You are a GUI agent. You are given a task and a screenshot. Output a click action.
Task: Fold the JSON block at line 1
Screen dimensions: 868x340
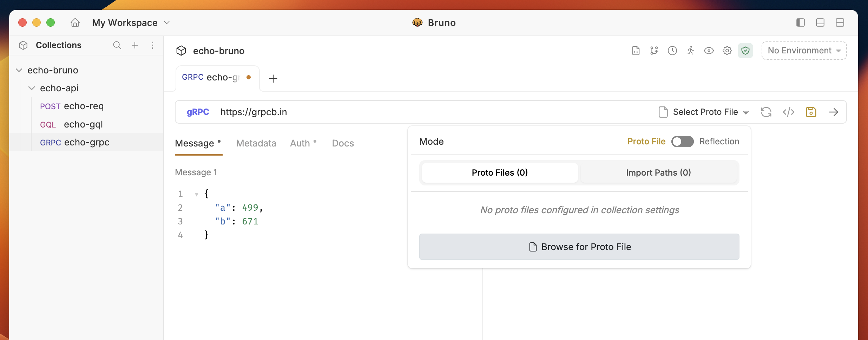coord(197,194)
